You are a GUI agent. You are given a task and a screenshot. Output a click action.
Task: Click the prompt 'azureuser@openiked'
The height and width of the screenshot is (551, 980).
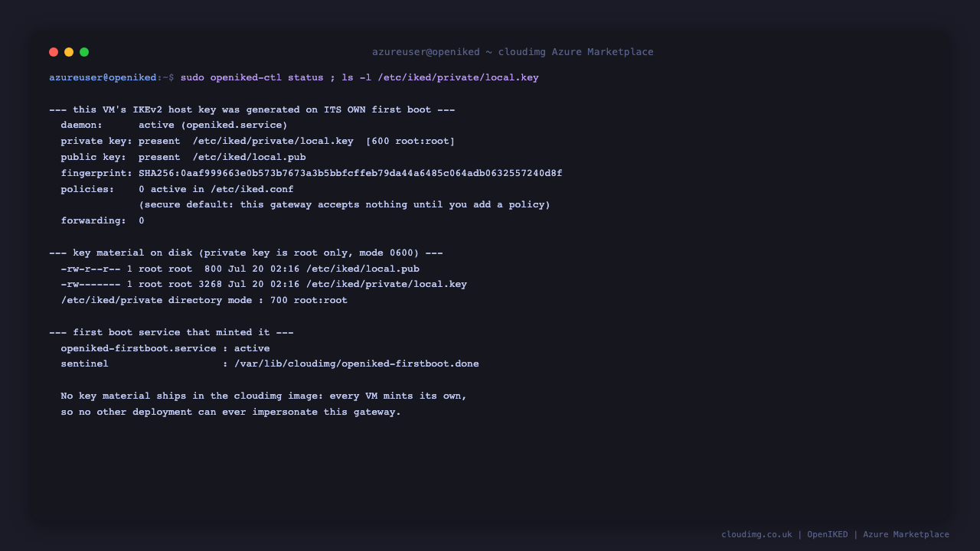(x=103, y=78)
